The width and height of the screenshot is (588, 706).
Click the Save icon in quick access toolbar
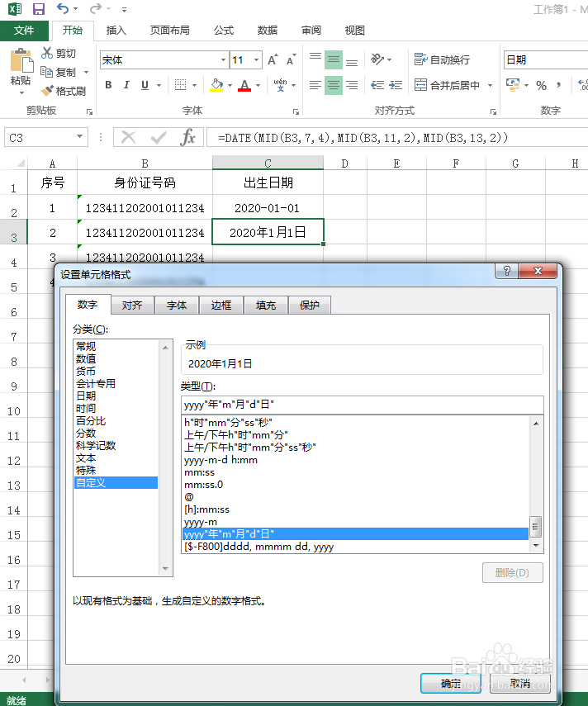pos(39,8)
